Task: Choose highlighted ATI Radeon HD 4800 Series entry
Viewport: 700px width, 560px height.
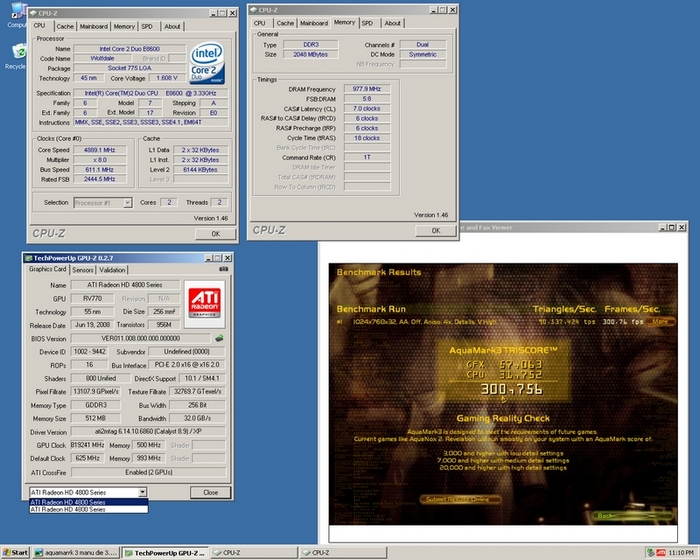Action: [x=88, y=502]
